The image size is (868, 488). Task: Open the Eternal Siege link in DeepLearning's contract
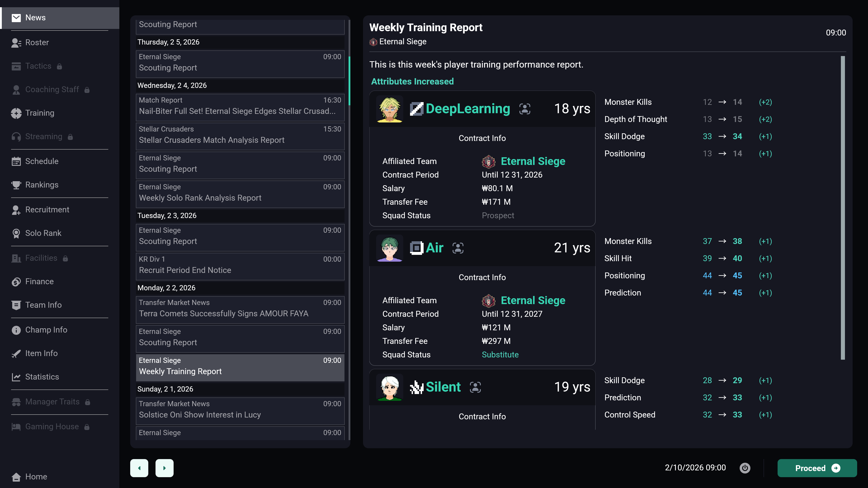[533, 161]
